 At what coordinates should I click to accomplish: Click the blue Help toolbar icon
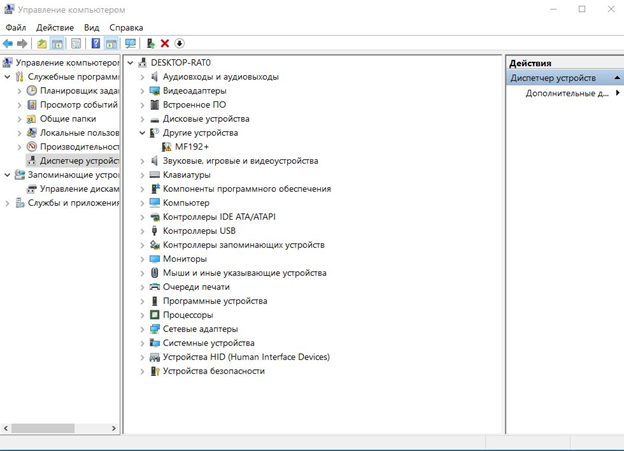pos(96,43)
